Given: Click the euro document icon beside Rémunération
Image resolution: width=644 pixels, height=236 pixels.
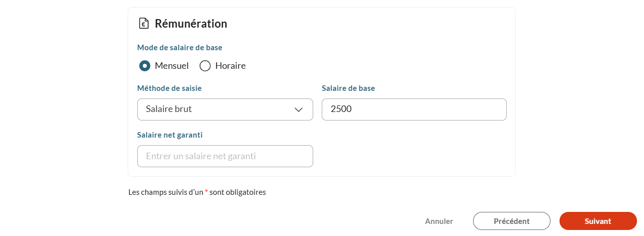Looking at the screenshot, I should pyautogui.click(x=144, y=23).
